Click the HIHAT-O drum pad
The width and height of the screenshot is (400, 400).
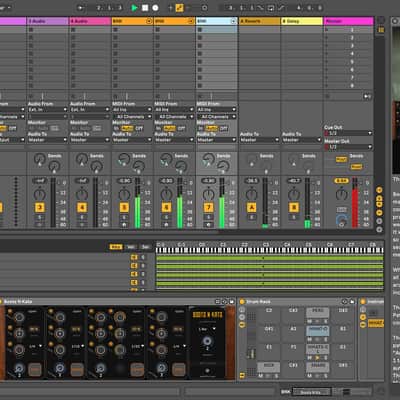[x=318, y=331]
